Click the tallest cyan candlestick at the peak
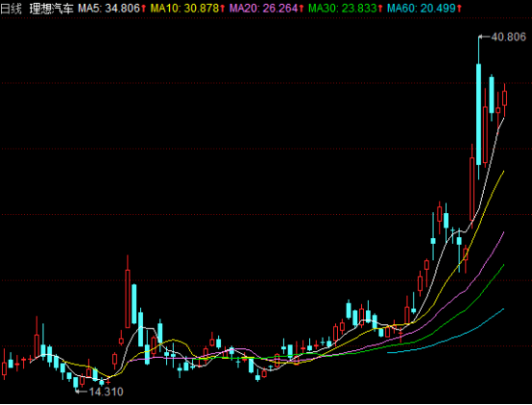Image resolution: width=532 pixels, height=405 pixels. 479,114
